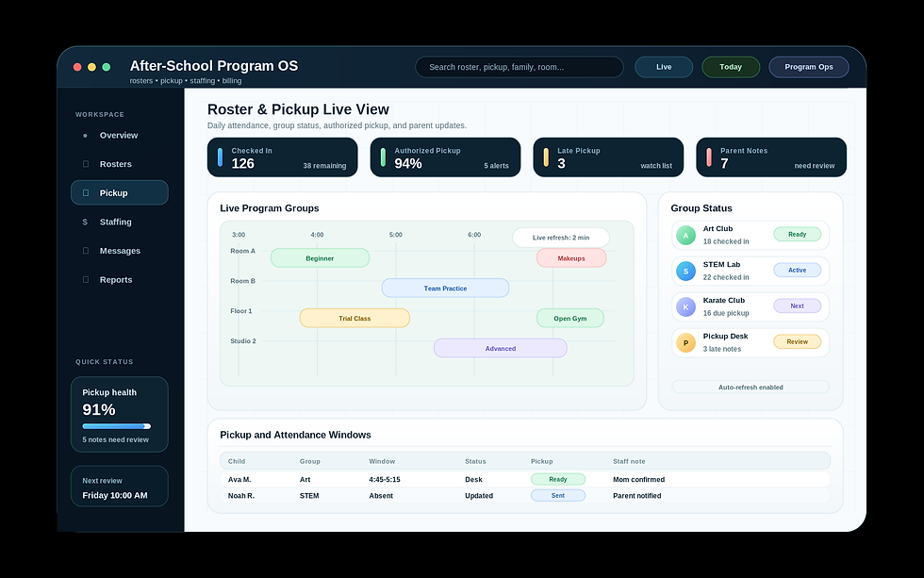
Task: Click the Child column header
Action: coord(237,461)
